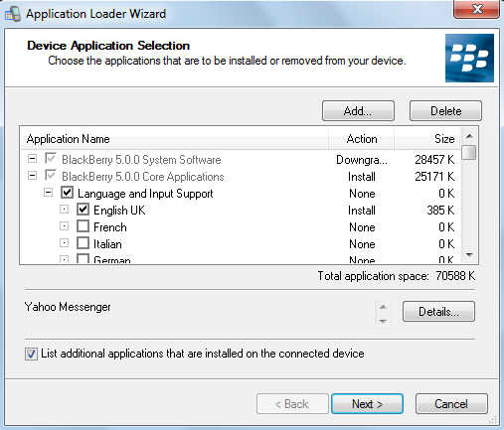Click the Application Loader Wizard title bar icon
The width and height of the screenshot is (504, 430).
[x=13, y=14]
